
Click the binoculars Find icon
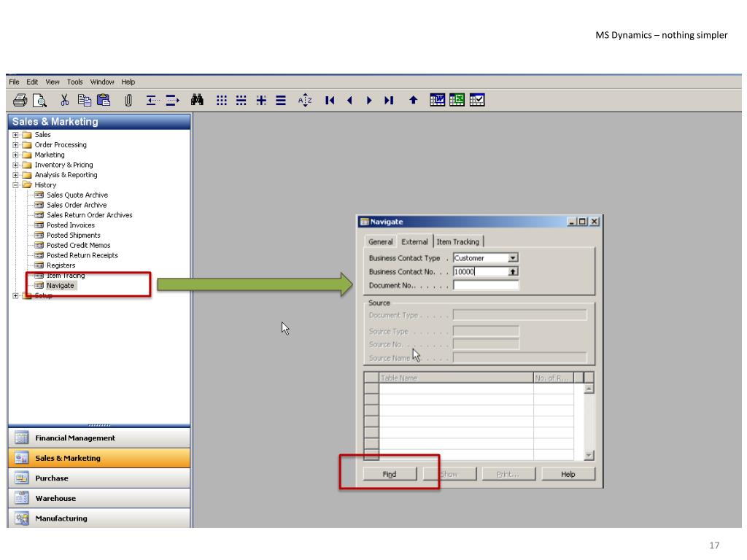pos(197,100)
